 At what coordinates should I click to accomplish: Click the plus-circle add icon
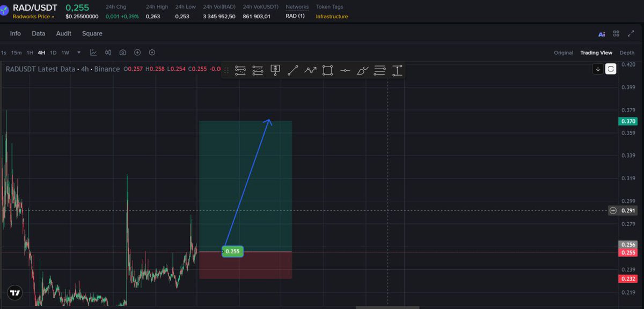(137, 53)
